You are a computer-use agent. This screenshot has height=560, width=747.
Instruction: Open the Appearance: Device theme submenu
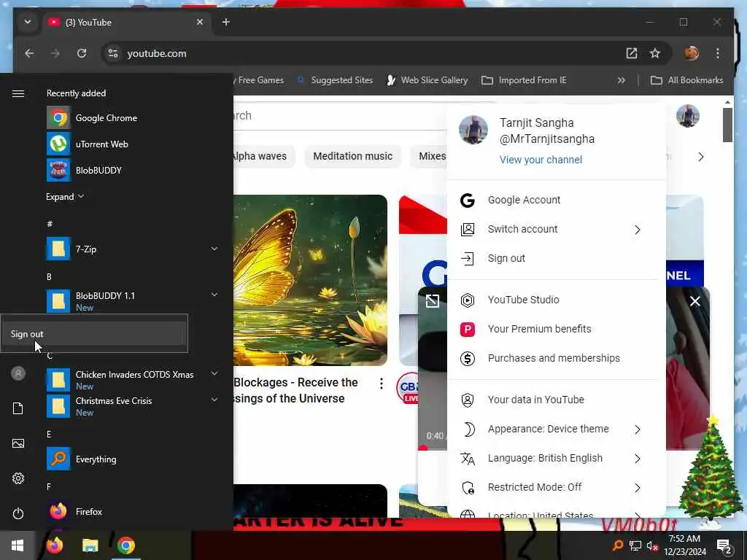(x=557, y=429)
